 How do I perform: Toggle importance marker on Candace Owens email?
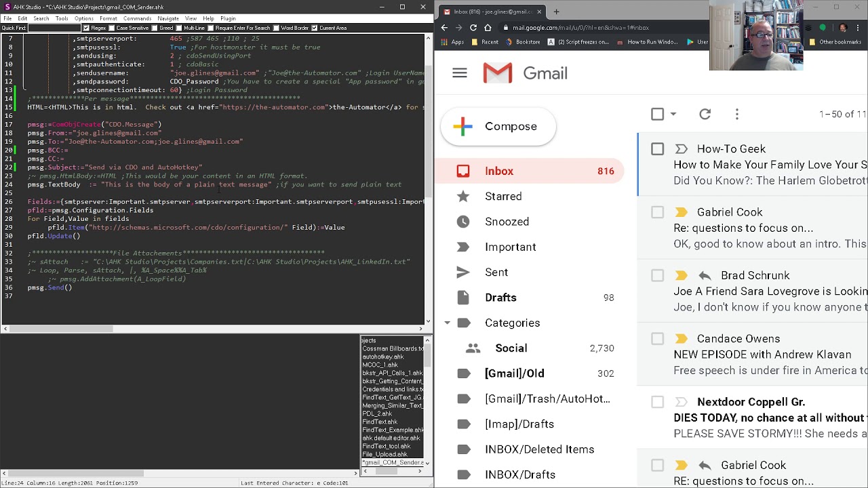(682, 339)
